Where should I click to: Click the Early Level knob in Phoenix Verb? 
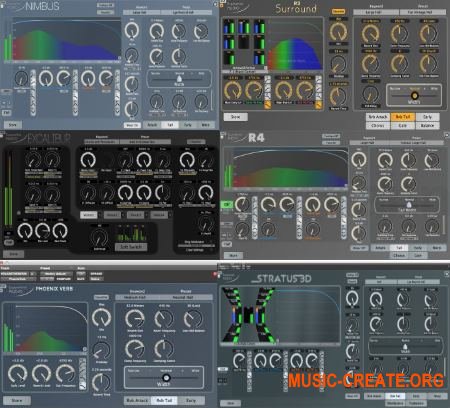coord(17,374)
